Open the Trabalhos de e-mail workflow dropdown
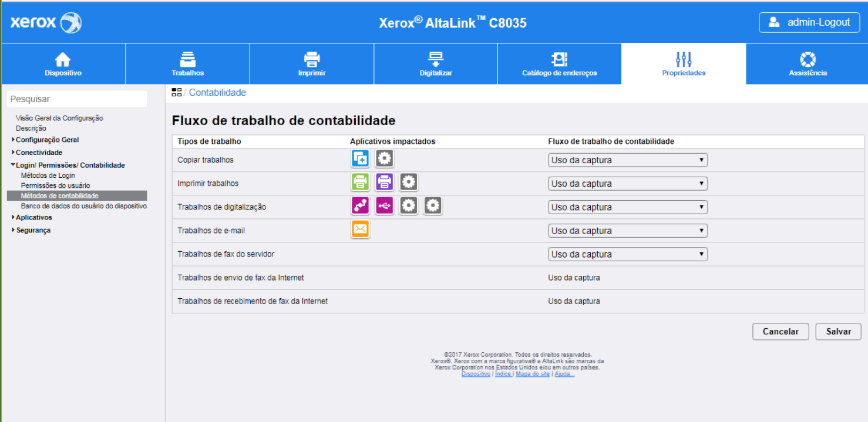The image size is (868, 422). pos(627,231)
